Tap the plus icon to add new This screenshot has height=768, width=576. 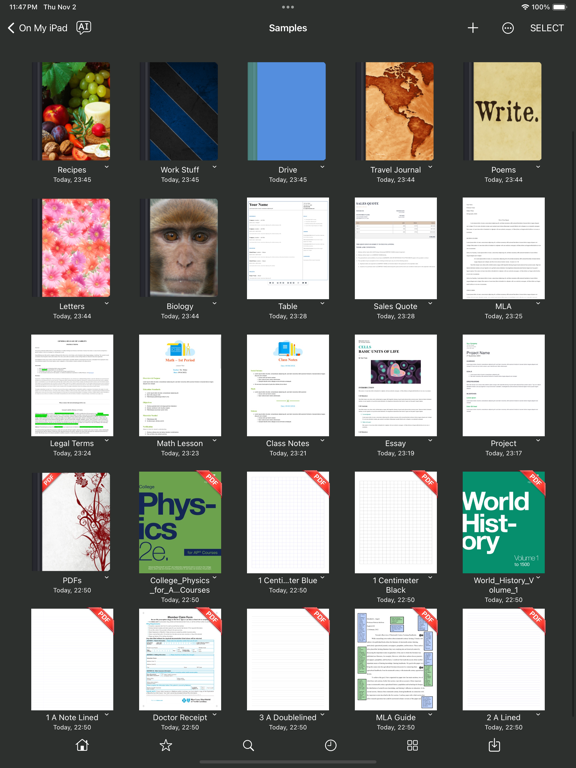(473, 28)
